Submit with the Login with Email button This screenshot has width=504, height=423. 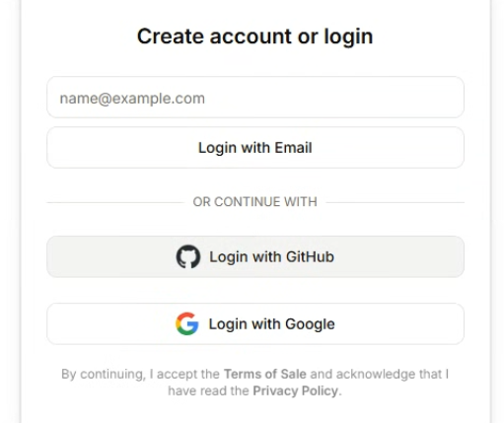click(x=255, y=148)
